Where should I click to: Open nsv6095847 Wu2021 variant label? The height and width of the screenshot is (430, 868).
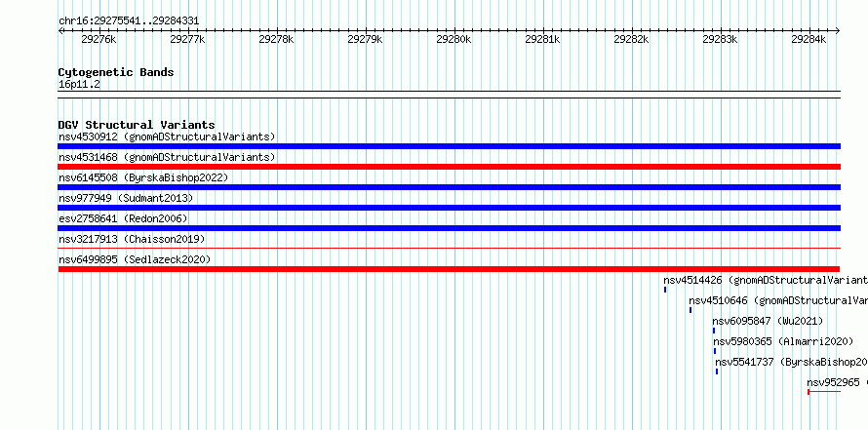click(x=768, y=321)
